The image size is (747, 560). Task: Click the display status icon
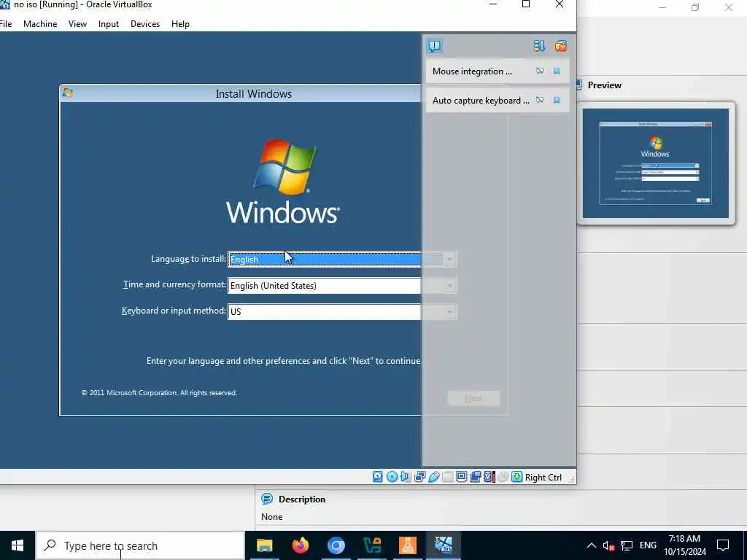(461, 477)
